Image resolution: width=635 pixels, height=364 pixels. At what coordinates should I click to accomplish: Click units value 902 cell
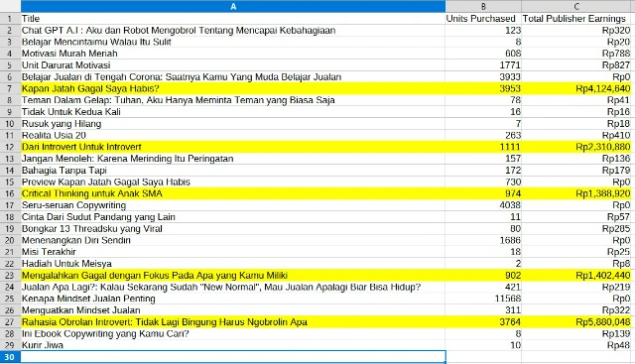point(483,276)
